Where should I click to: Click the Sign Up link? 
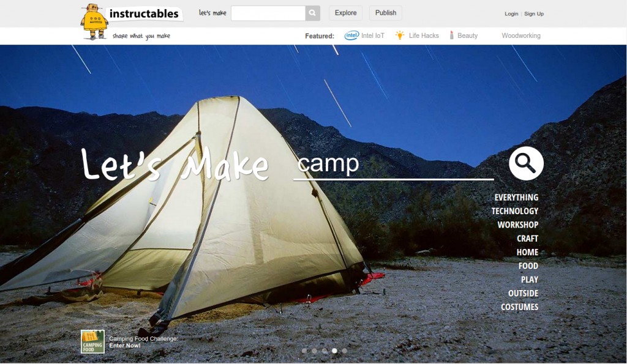click(534, 13)
